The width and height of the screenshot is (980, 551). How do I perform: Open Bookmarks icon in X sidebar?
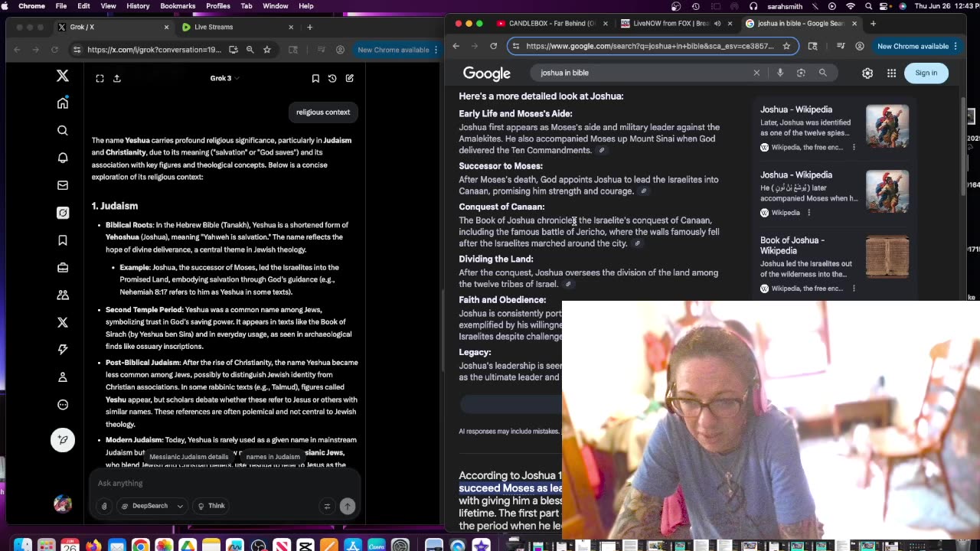click(x=63, y=240)
